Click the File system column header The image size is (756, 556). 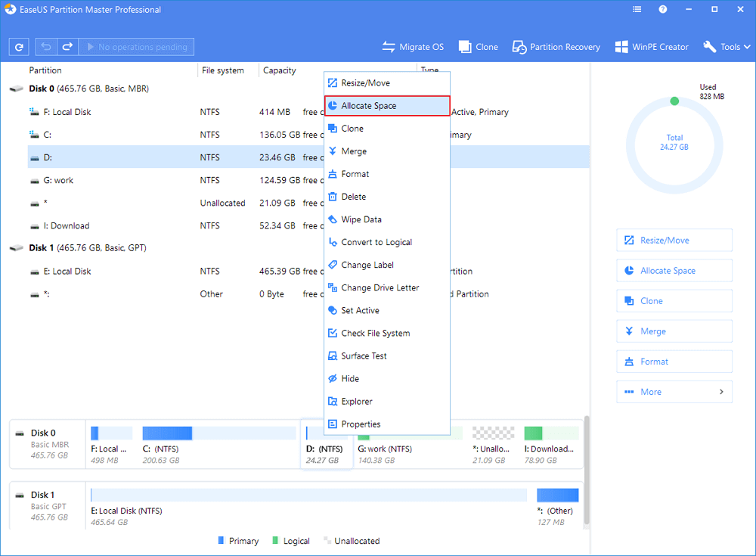coord(223,70)
